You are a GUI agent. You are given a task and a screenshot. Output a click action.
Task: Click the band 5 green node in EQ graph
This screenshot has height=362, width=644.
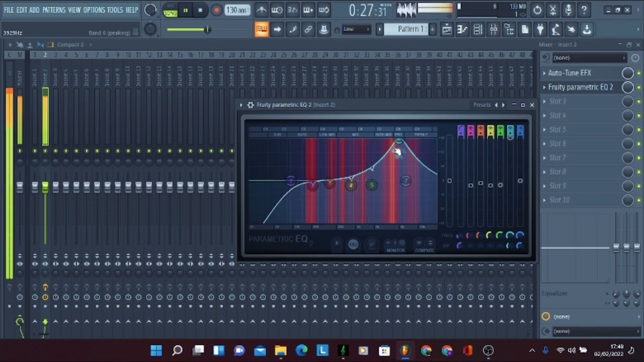click(x=372, y=186)
